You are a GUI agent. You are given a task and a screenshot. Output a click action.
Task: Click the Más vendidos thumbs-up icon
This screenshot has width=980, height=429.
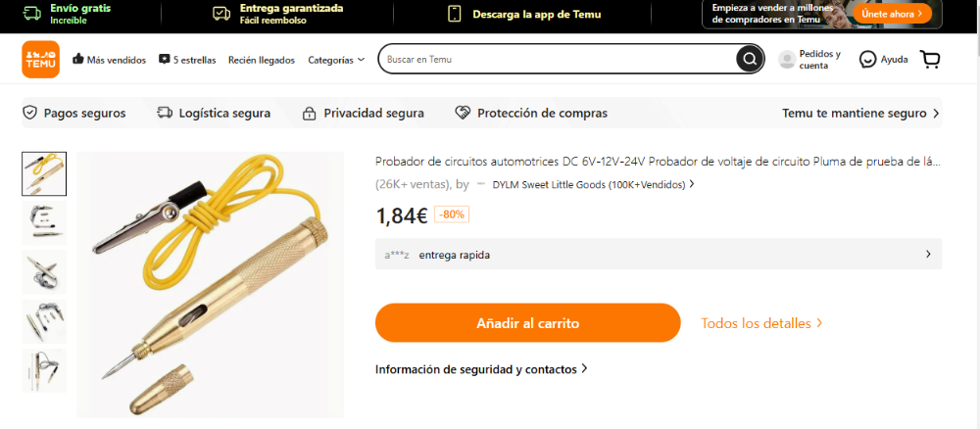click(78, 60)
